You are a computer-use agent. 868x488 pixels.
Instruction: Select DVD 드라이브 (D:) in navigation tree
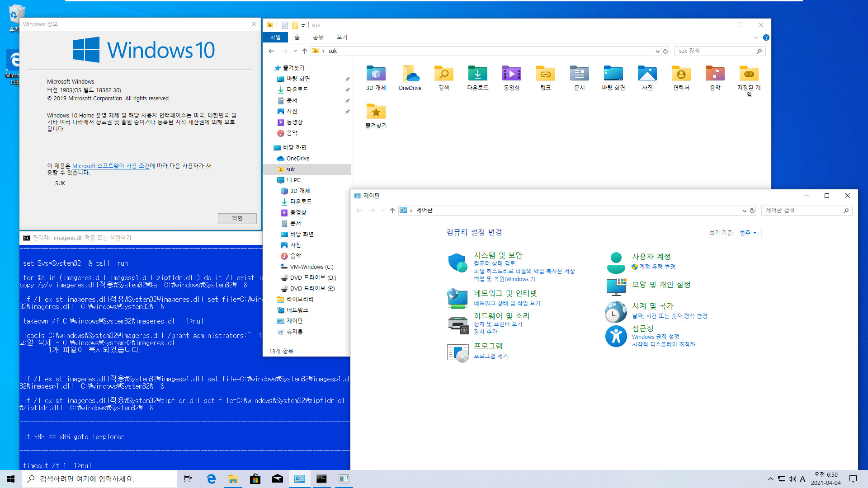point(313,278)
